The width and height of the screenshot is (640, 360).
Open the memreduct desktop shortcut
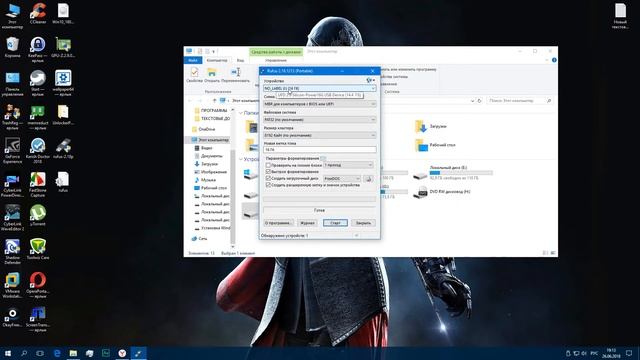38,118
